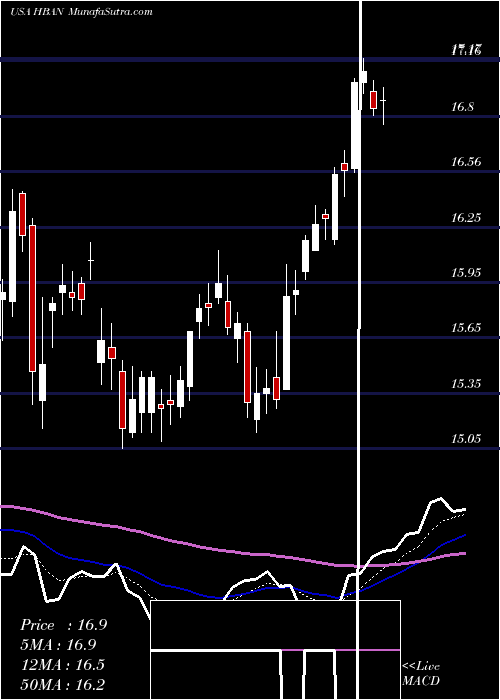Click the MunafaSutra.com watermark link
The image size is (500, 700).
111,12
